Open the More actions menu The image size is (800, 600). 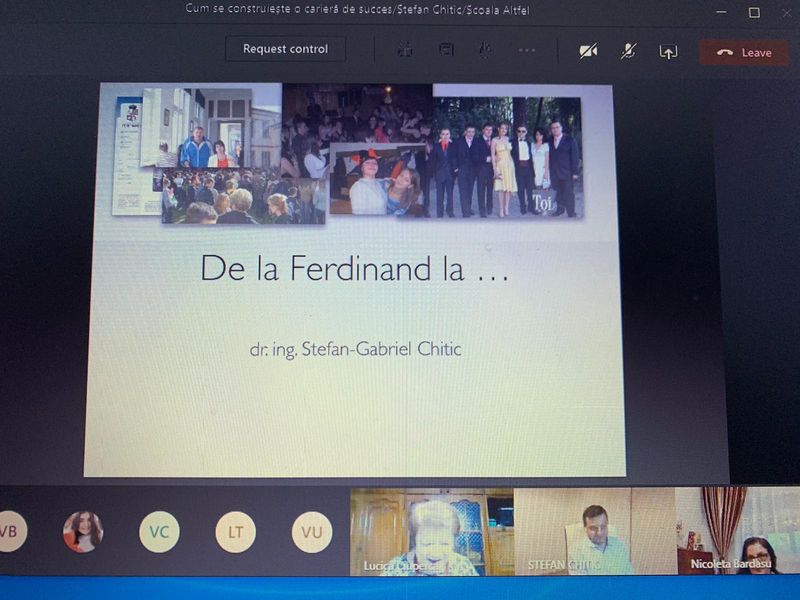click(527, 50)
